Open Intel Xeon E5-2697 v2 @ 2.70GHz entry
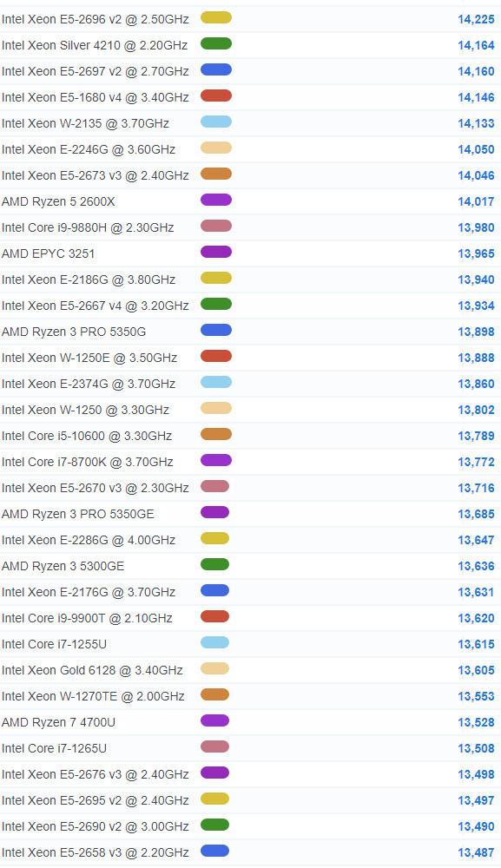Screen dimensions: 501x868 96,71
